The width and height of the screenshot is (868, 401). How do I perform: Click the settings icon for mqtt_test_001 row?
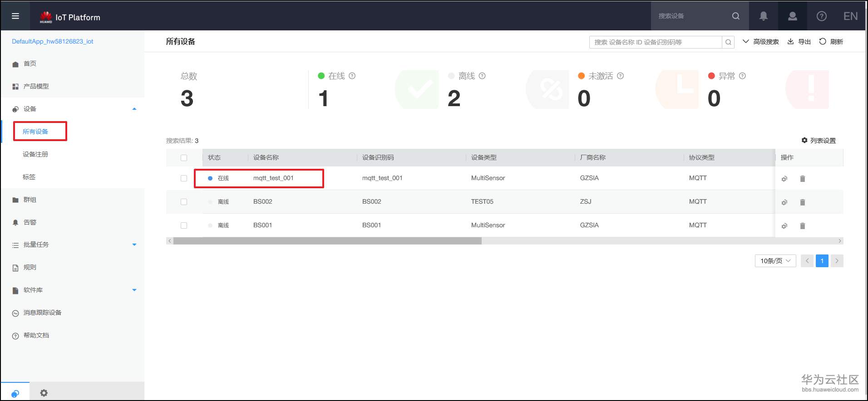[x=784, y=179]
